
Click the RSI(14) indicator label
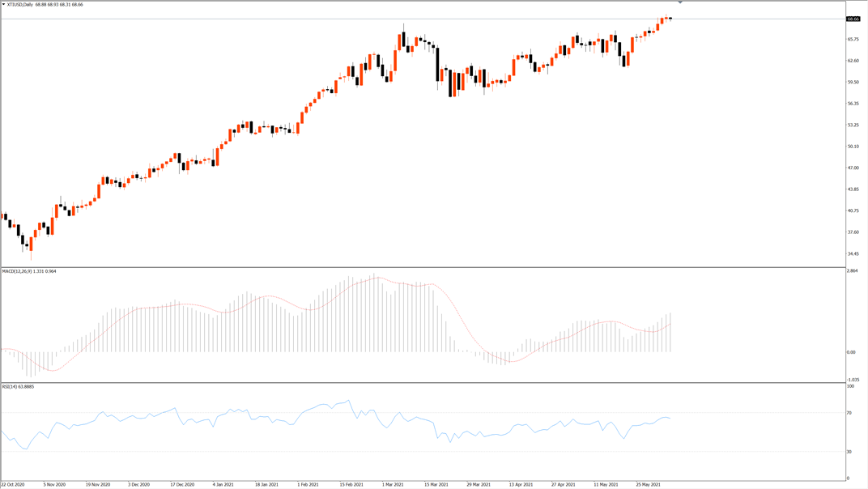(x=10, y=386)
